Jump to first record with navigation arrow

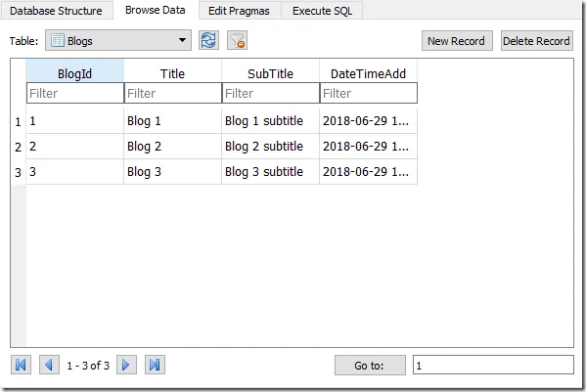(x=21, y=365)
